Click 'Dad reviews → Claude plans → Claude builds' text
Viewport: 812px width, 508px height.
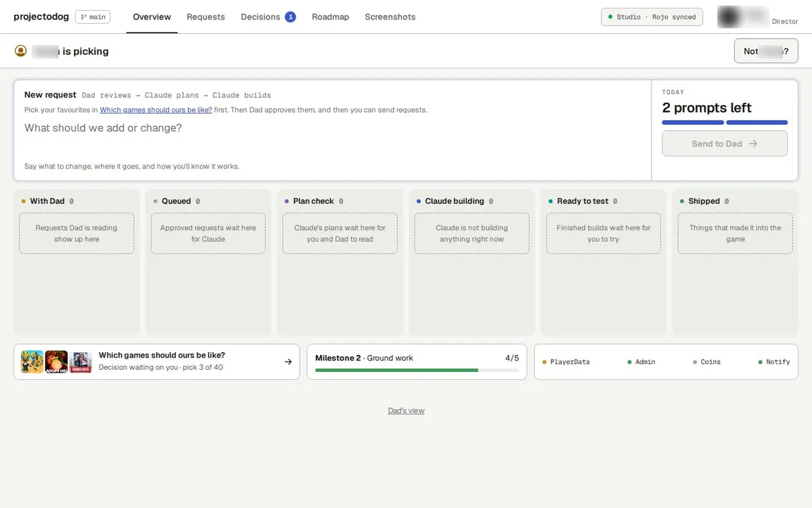[176, 96]
